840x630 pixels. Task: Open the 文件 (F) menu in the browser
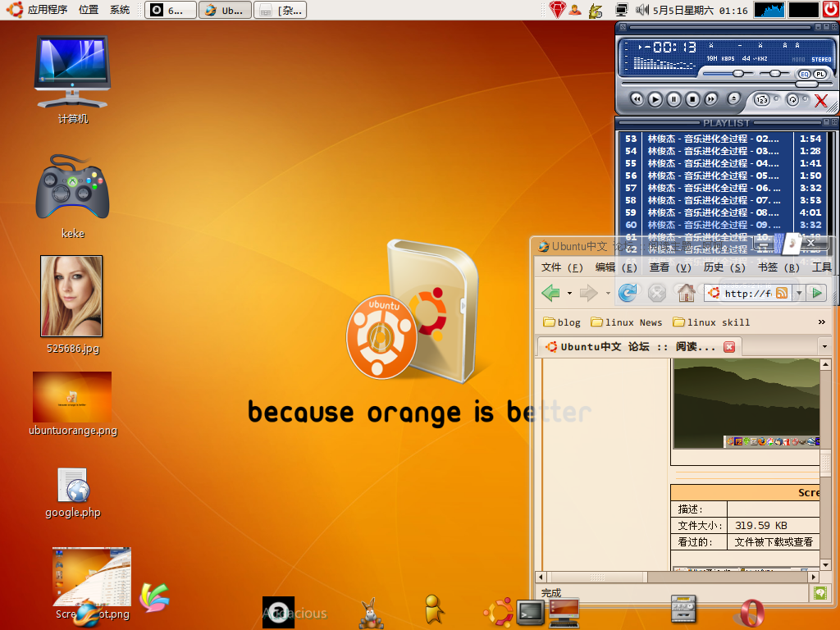pyautogui.click(x=562, y=267)
